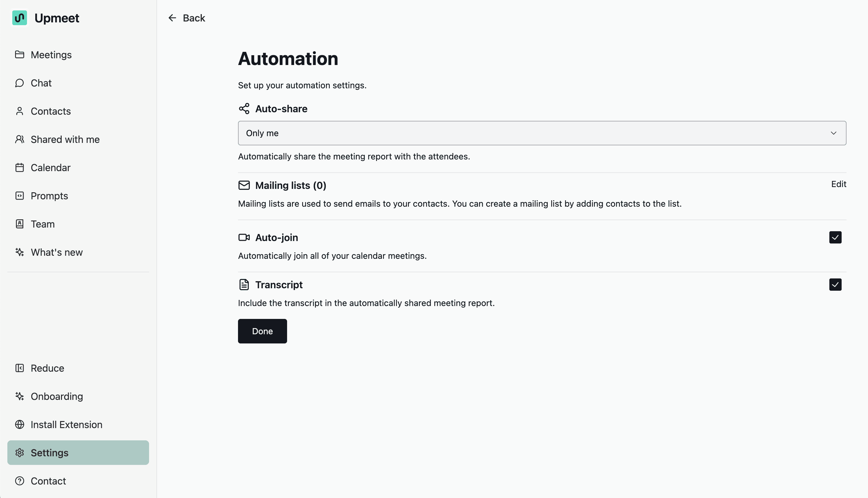Click the Upmeet logo icon

pyautogui.click(x=20, y=18)
